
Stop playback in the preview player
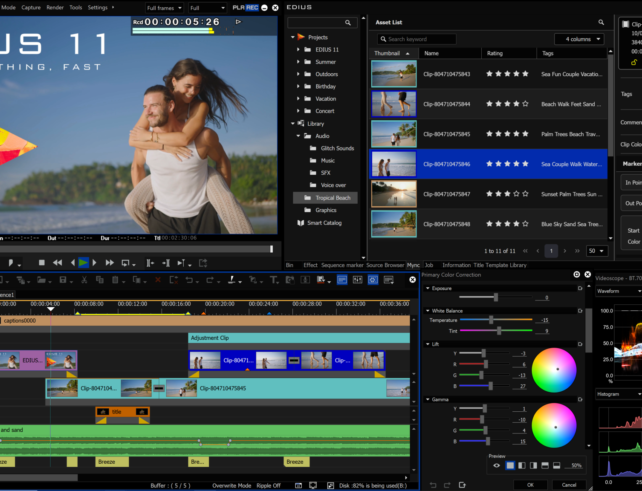(x=41, y=263)
